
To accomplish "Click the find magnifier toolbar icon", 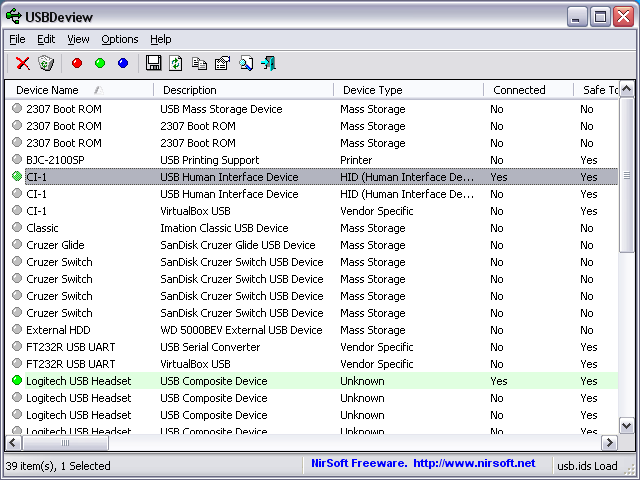I will (246, 63).
